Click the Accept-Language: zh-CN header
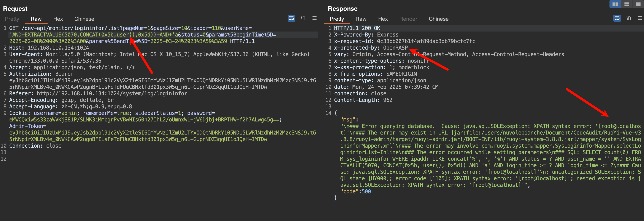 71,106
